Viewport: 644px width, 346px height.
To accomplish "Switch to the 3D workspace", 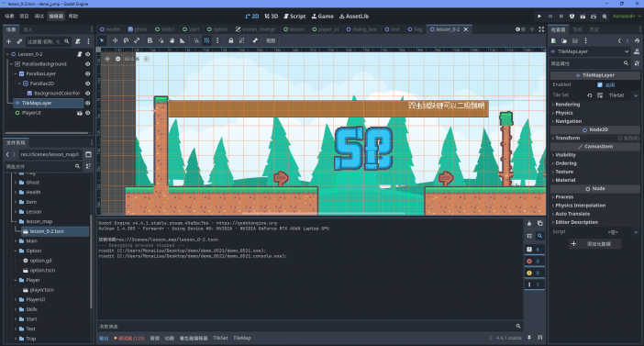I will pos(271,16).
